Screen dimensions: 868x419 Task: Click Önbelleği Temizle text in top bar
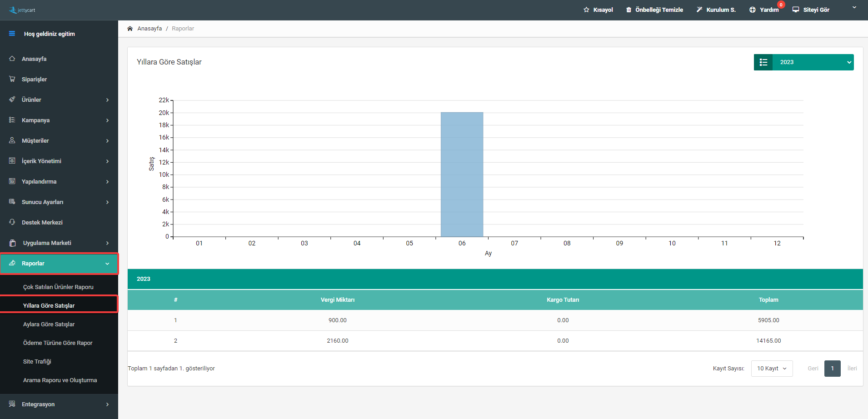coord(659,10)
